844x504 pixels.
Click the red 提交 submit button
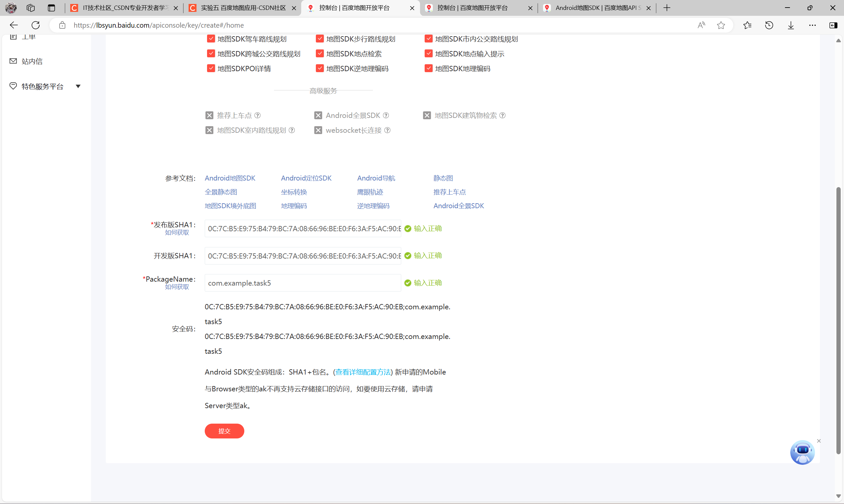point(224,431)
